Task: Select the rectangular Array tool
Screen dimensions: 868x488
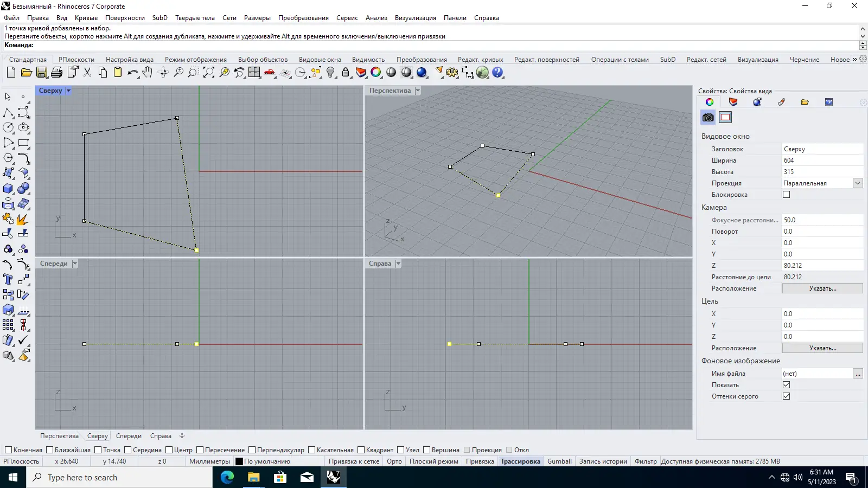Action: [8, 325]
